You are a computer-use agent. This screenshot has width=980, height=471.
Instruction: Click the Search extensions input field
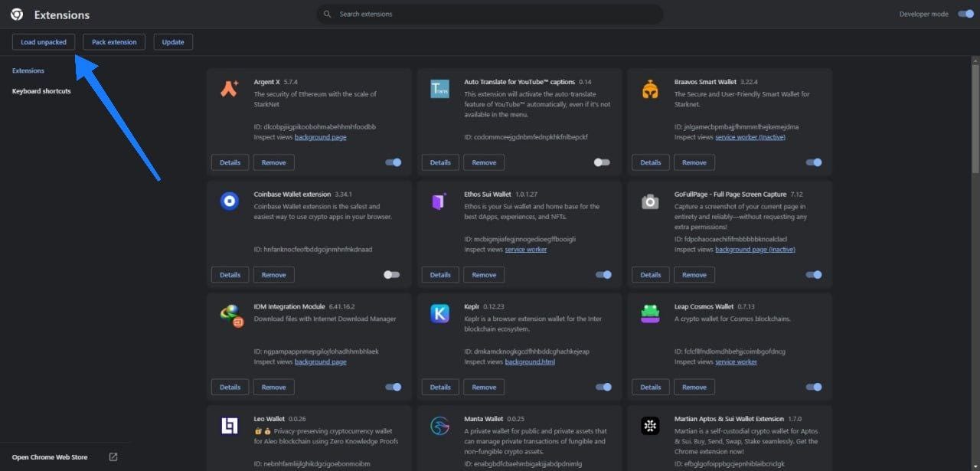(490, 14)
